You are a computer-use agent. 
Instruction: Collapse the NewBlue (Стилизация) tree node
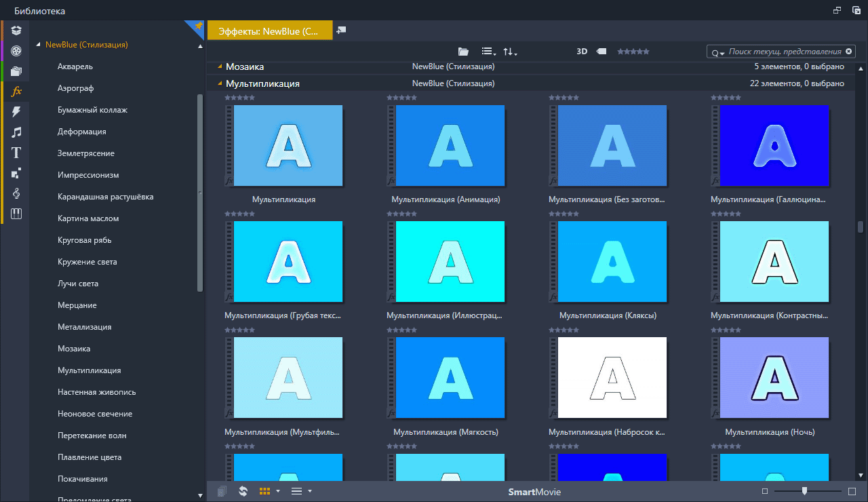pyautogui.click(x=39, y=45)
